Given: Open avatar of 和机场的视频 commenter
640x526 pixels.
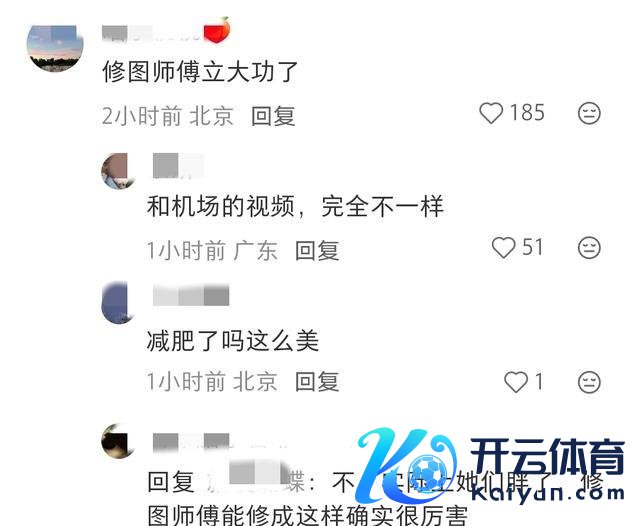Looking at the screenshot, I should (116, 171).
